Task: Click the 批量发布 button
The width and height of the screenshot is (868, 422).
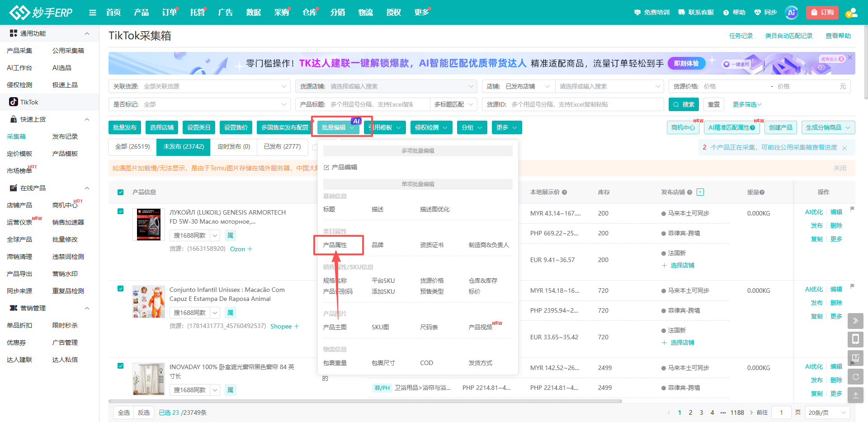Action: (x=125, y=127)
